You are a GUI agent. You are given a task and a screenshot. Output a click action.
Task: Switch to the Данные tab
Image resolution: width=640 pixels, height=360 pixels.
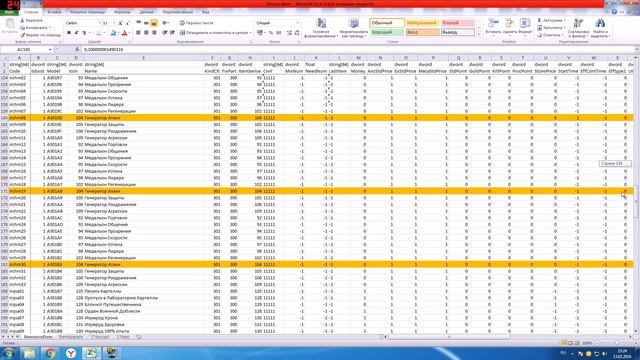click(x=147, y=12)
